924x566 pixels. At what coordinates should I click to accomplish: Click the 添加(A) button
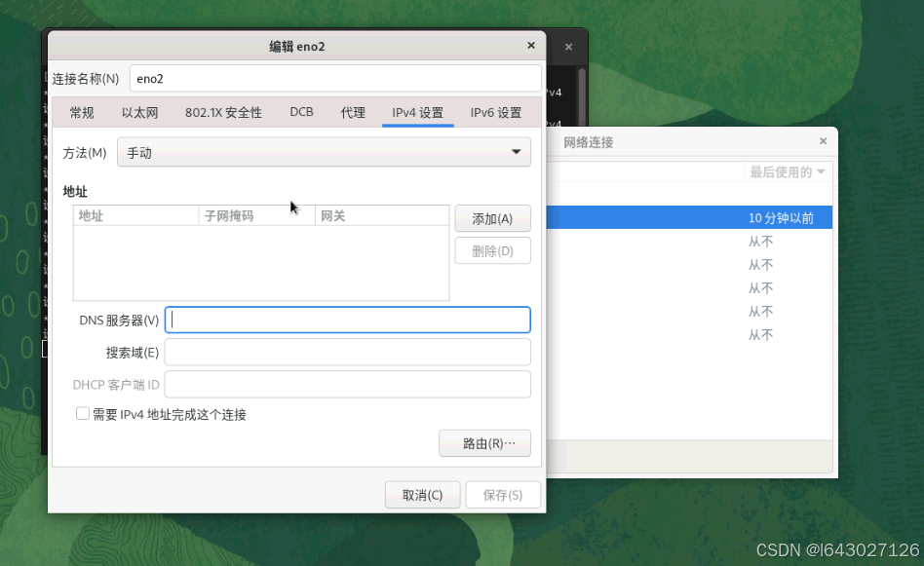(492, 218)
